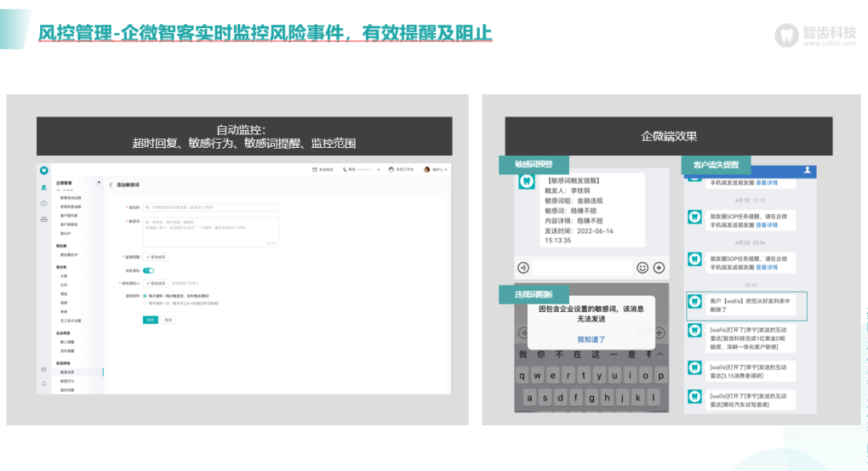
Task: Tap tooth avatar beside 哪吒汽车试驾邀请 message
Action: pyautogui.click(x=694, y=397)
